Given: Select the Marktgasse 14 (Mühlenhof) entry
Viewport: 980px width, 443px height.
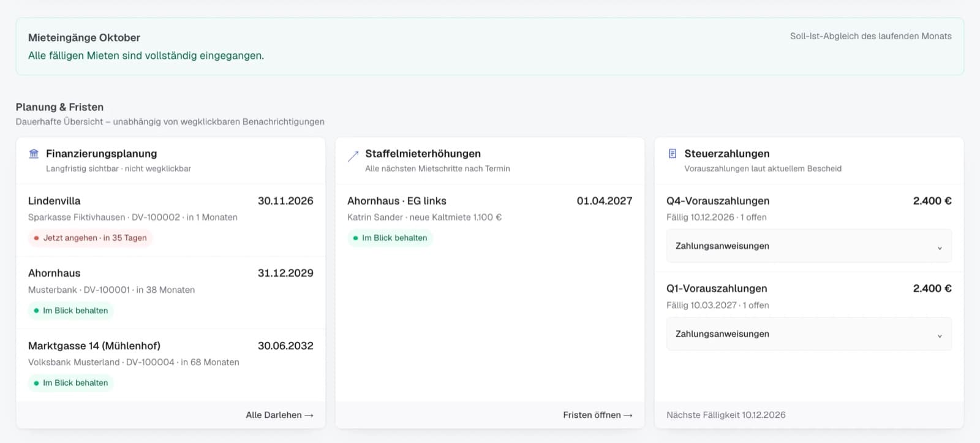Looking at the screenshot, I should click(x=94, y=346).
